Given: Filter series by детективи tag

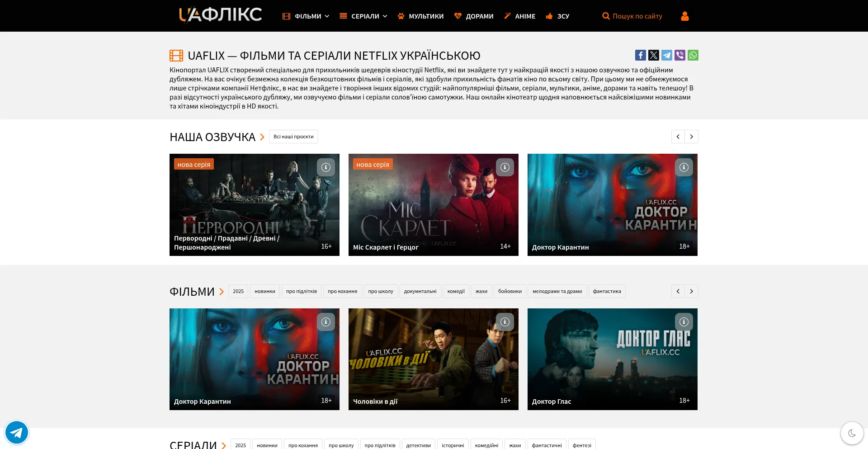Looking at the screenshot, I should 419,445.
